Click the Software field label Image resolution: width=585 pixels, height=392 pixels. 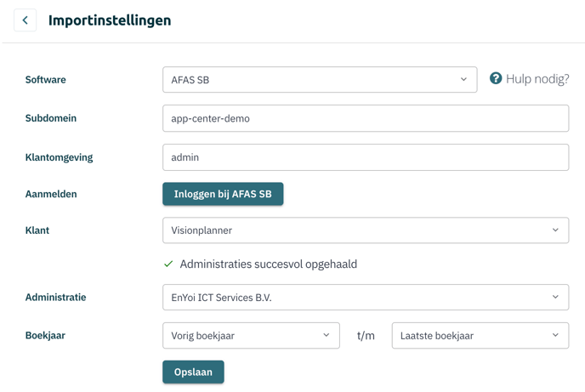click(46, 79)
